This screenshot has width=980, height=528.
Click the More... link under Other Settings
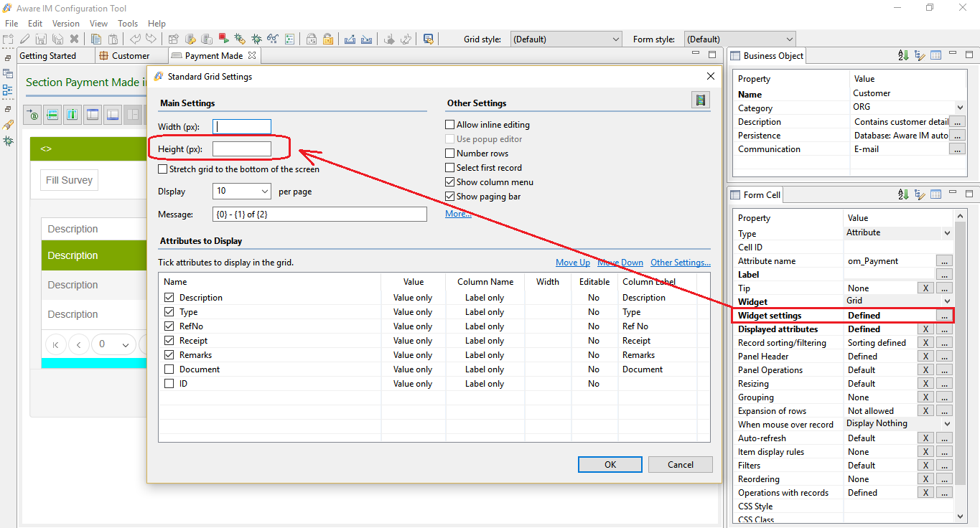pos(458,214)
